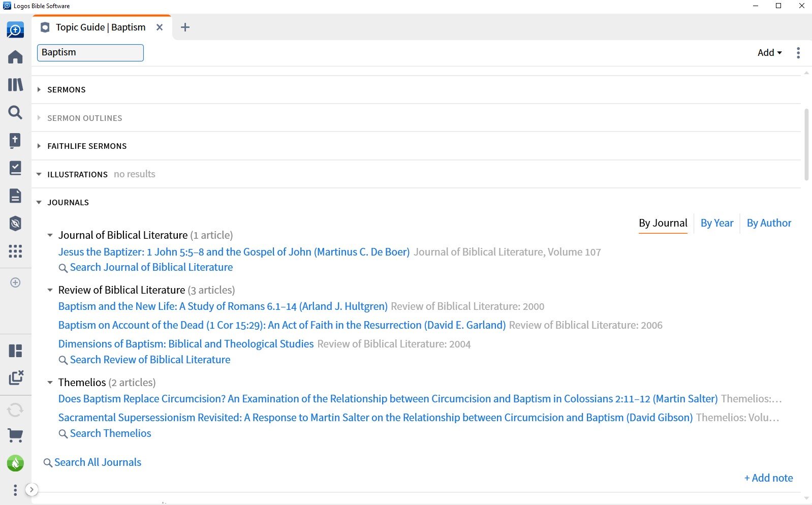Click the close-all-panels icon in sidebar
The height and width of the screenshot is (505, 812).
(x=16, y=377)
